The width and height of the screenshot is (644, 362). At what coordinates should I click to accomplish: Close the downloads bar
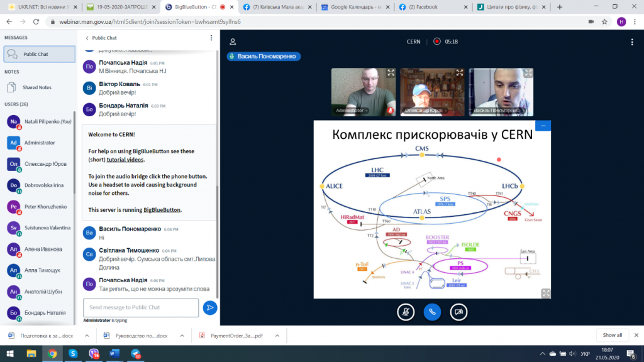click(636, 336)
